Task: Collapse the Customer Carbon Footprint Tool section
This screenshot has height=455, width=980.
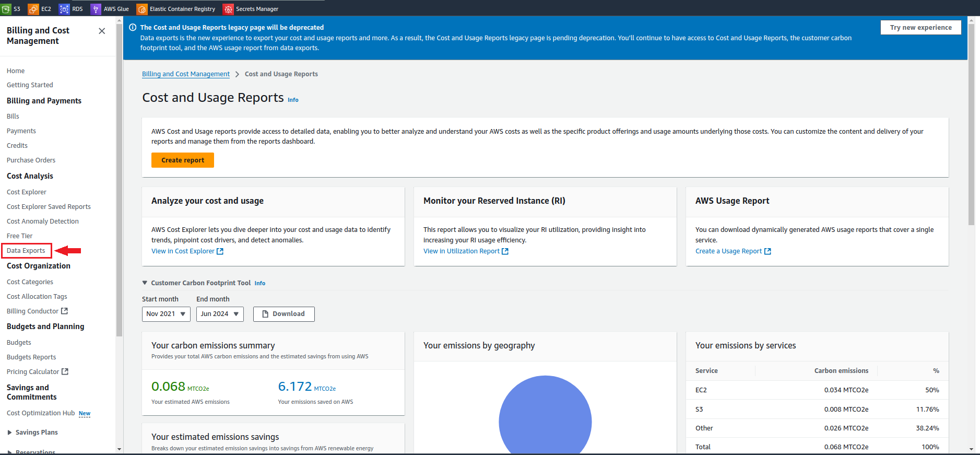Action: (x=145, y=283)
